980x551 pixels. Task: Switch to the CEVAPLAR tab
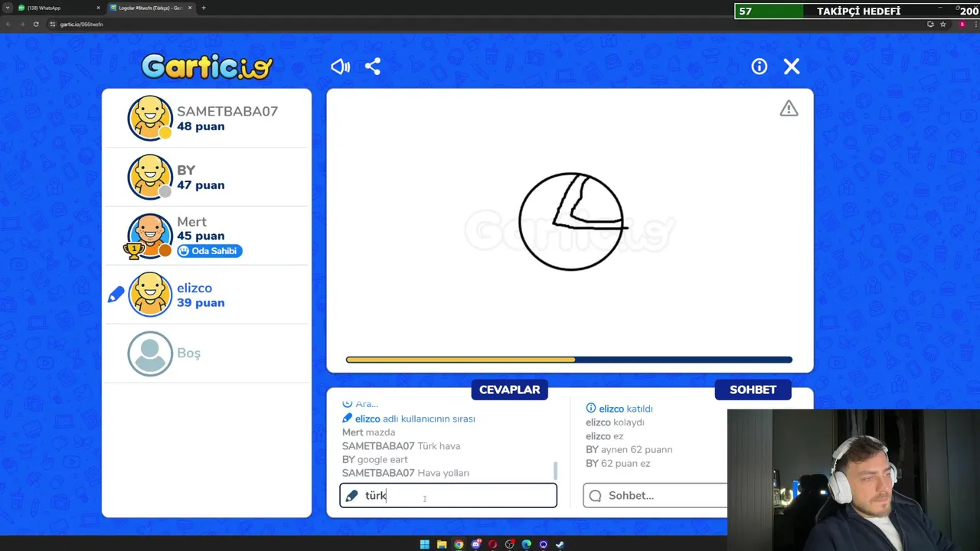pyautogui.click(x=509, y=390)
